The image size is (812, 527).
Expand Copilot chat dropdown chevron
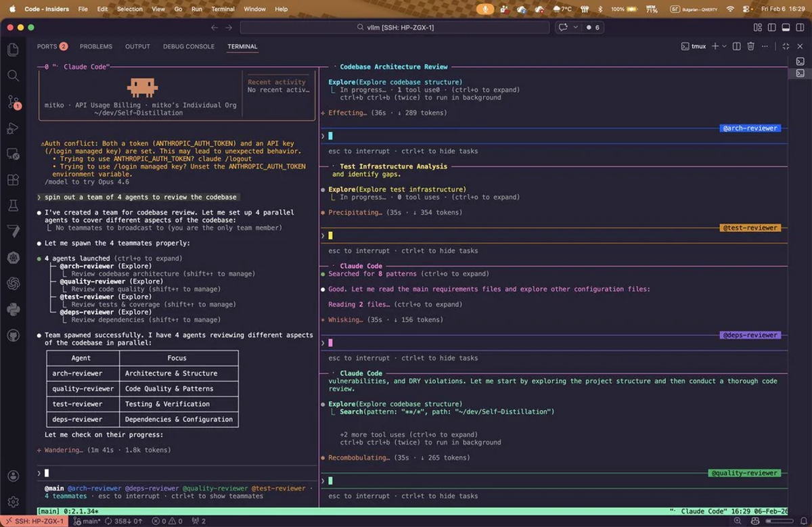pyautogui.click(x=576, y=28)
